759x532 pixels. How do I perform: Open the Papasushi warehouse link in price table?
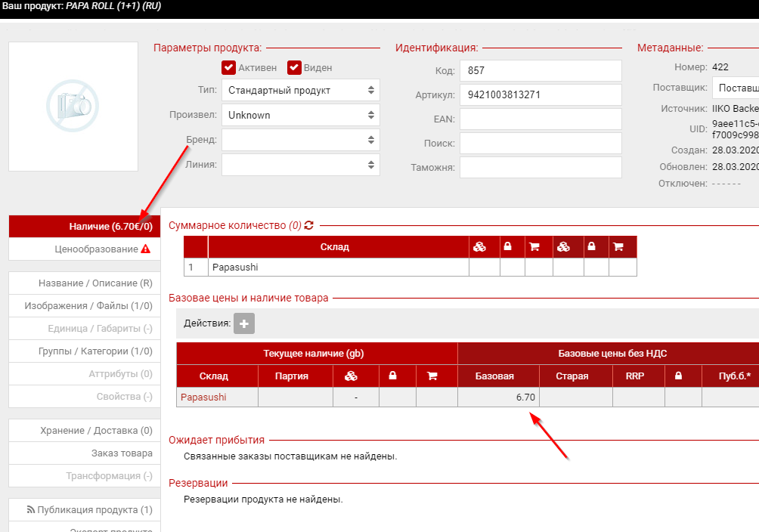(203, 397)
